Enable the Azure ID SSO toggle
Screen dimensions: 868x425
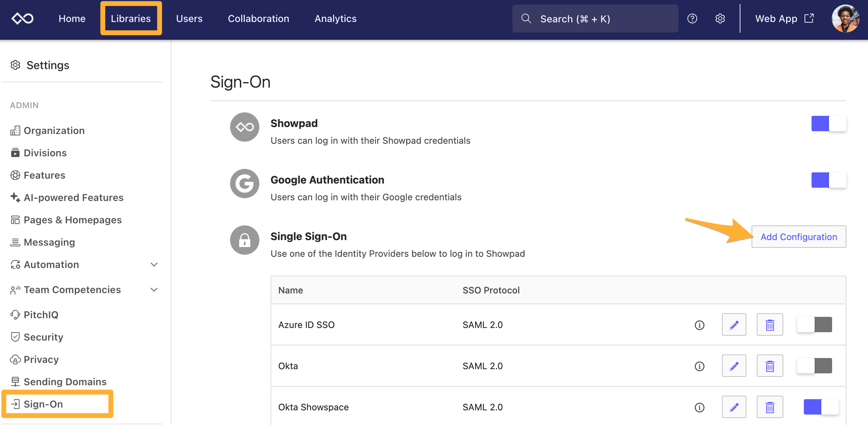click(815, 325)
